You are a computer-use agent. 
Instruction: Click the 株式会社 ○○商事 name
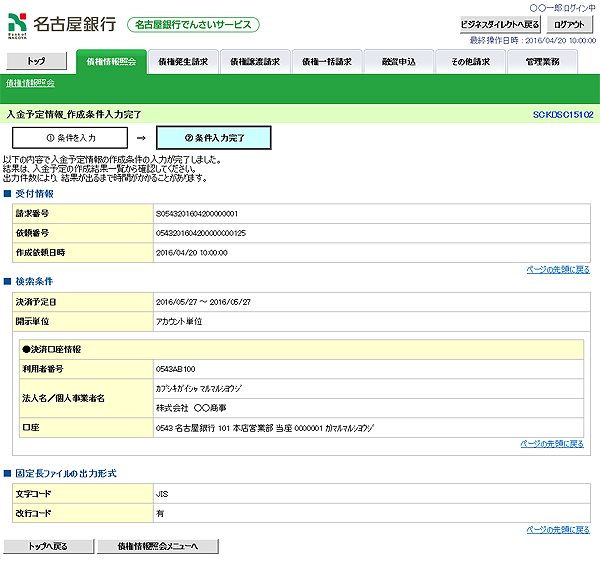point(191,408)
